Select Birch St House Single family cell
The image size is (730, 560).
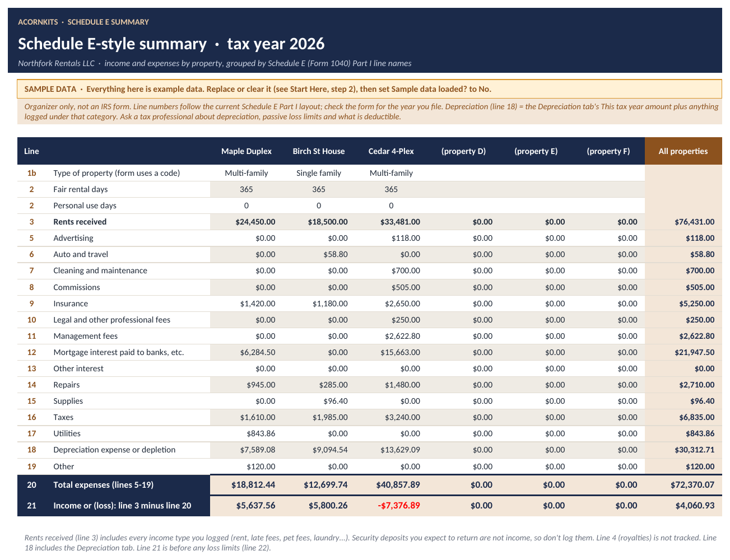pyautogui.click(x=319, y=173)
